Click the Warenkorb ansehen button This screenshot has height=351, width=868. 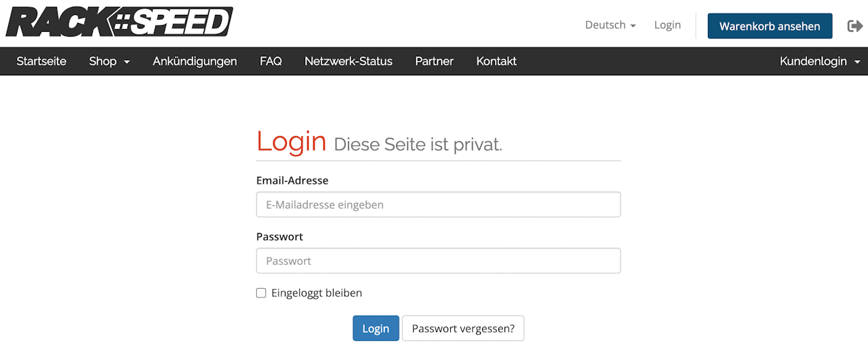pyautogui.click(x=770, y=26)
